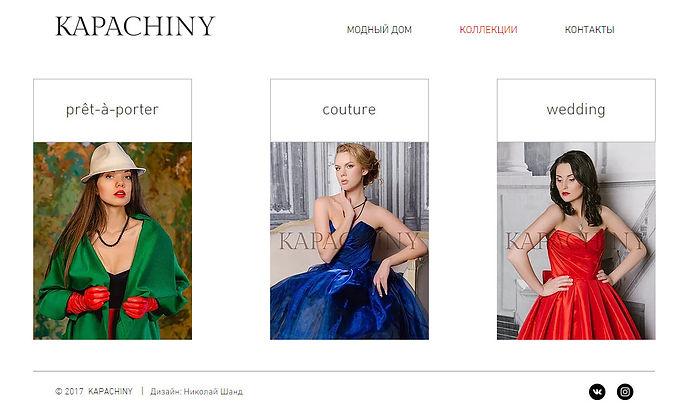
Task: Click KAPACHINY watermark on couture photo
Action: [349, 241]
